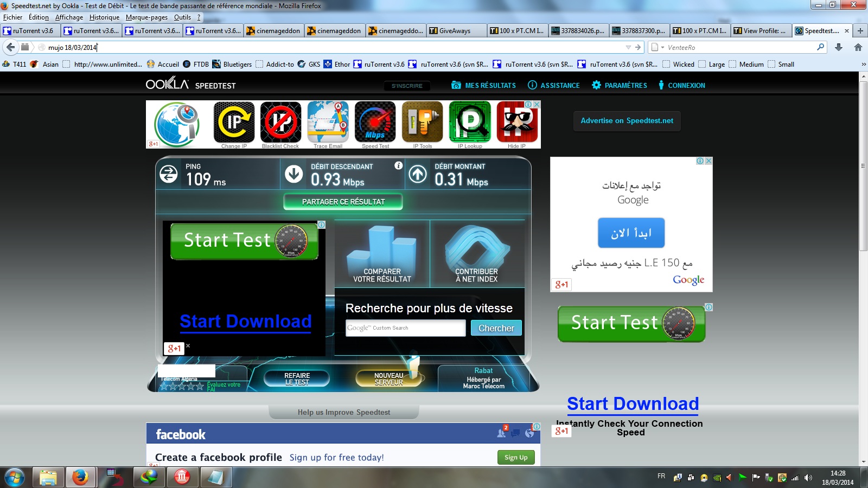Go to Firefox home page icon
The width and height of the screenshot is (868, 488).
[x=858, y=47]
